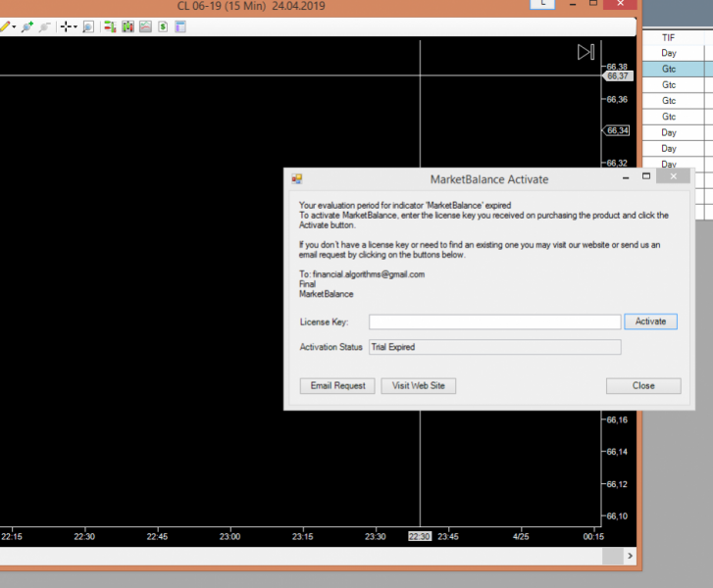Maximize the CL 06-19 chart window
713x588 pixels.
pyautogui.click(x=593, y=4)
